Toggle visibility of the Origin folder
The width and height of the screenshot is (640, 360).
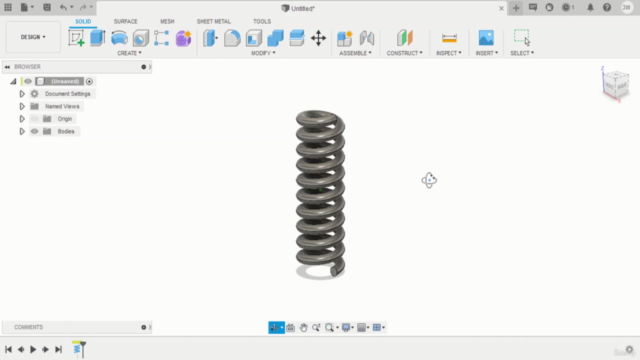click(34, 119)
